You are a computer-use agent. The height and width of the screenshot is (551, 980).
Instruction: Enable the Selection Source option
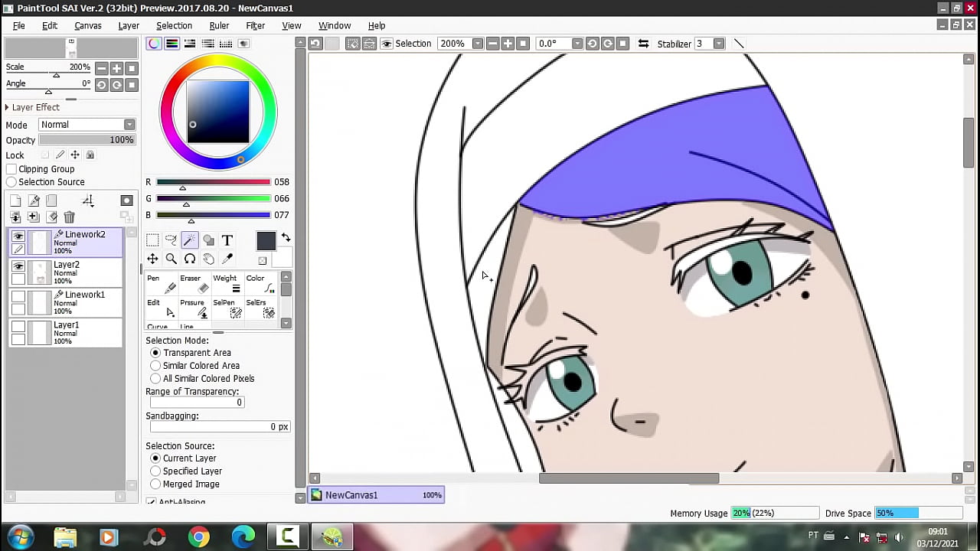11,182
